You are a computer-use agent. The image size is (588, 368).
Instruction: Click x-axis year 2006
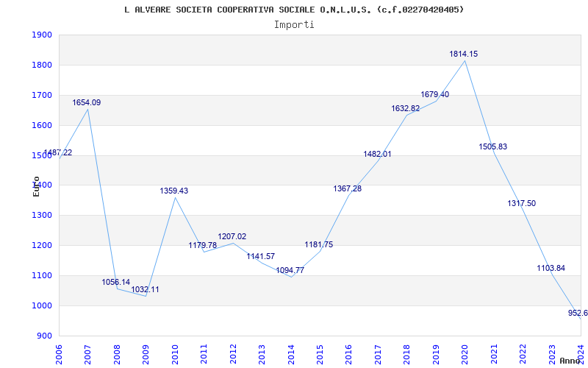59,354
